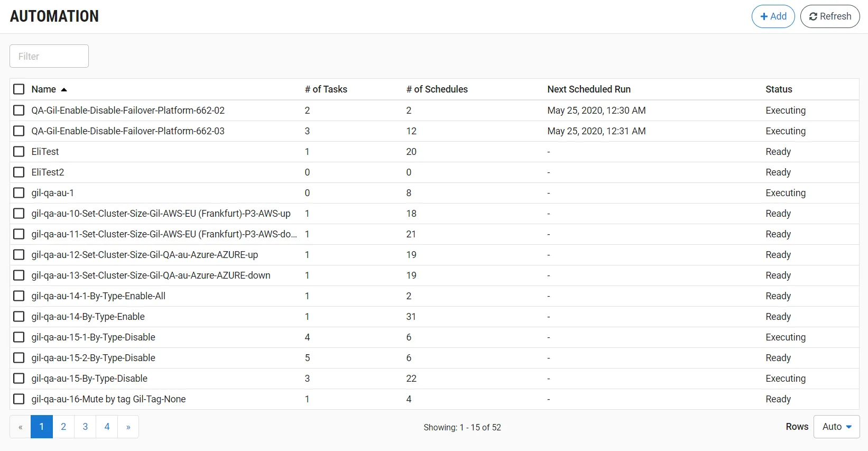Image resolution: width=868 pixels, height=451 pixels.
Task: Sort by Status column header
Action: coord(779,89)
